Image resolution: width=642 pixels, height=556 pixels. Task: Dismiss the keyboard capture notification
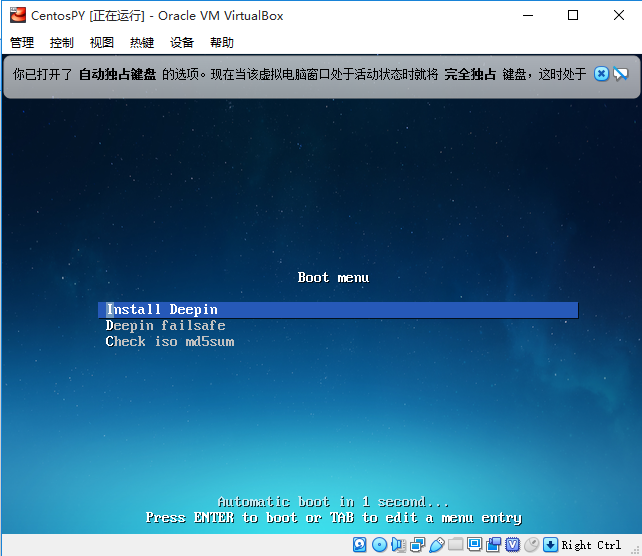(x=601, y=74)
